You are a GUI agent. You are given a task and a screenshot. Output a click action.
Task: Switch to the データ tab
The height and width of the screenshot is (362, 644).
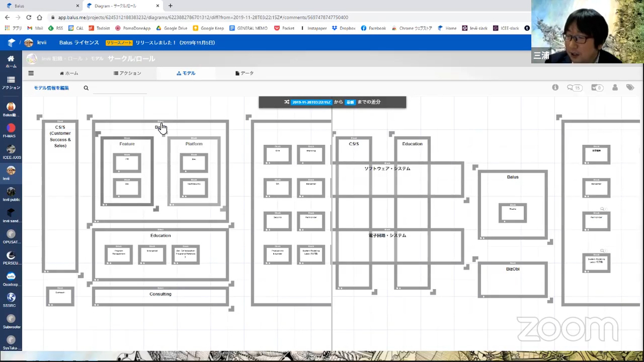(x=244, y=73)
